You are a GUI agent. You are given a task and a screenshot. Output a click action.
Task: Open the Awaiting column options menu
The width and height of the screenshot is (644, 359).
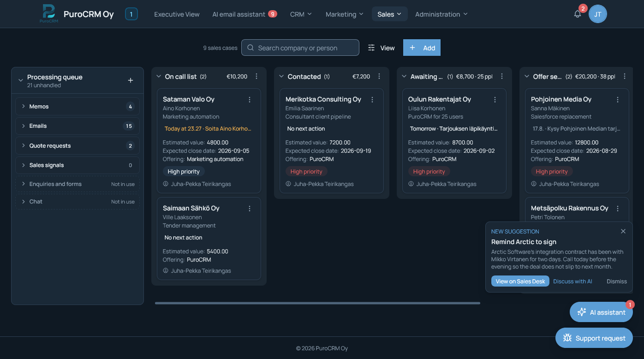coord(502,77)
